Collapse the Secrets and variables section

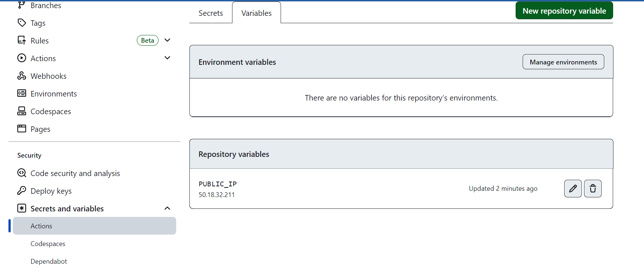pyautogui.click(x=167, y=208)
